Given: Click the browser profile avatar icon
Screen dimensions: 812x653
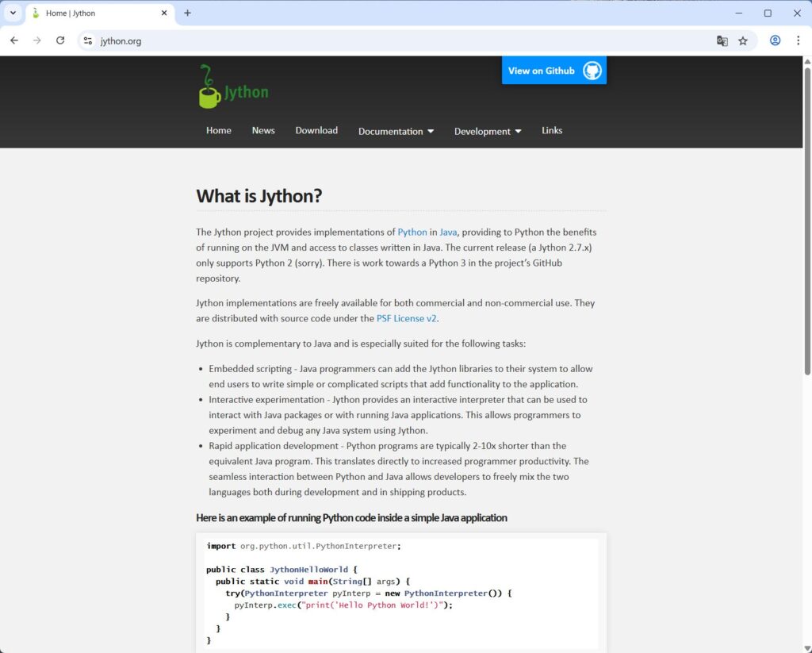Looking at the screenshot, I should (776, 40).
